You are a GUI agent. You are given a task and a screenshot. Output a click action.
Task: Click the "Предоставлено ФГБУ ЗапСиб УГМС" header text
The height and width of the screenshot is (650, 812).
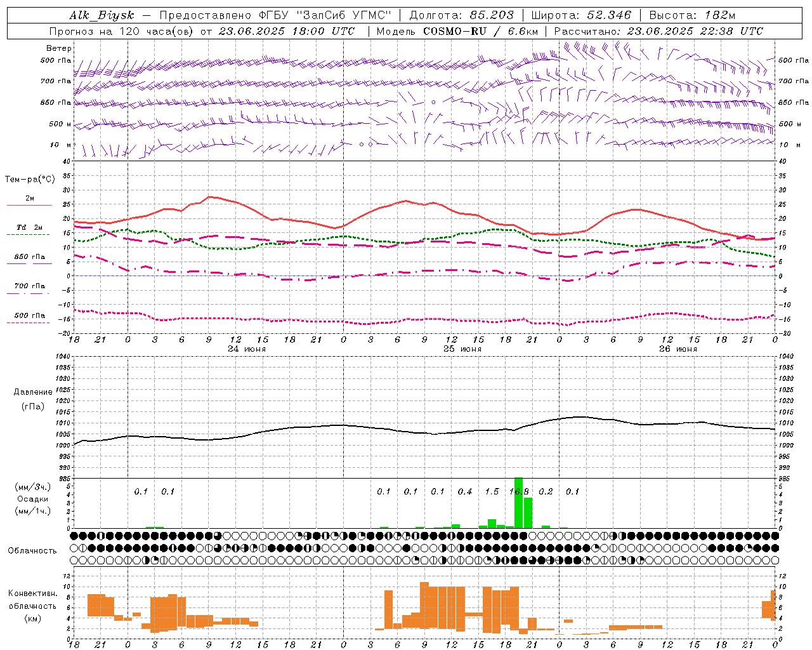point(275,16)
